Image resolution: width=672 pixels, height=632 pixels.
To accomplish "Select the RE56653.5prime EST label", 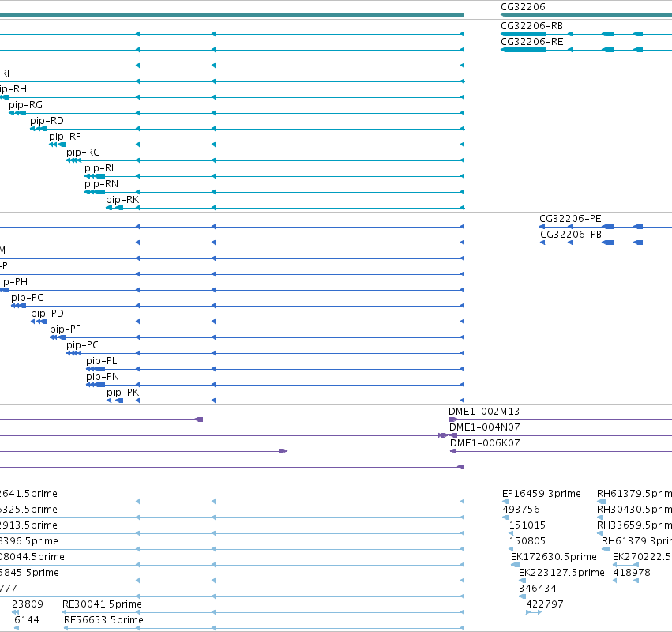I will [x=103, y=620].
